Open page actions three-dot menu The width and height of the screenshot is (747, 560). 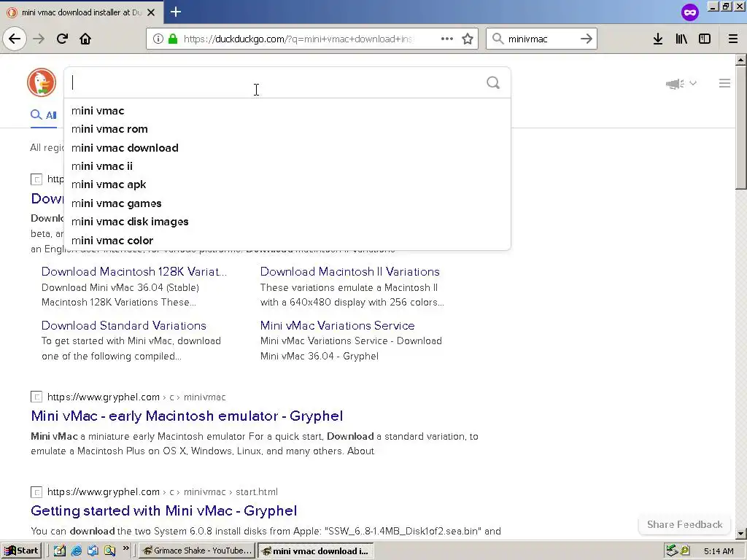[x=447, y=39]
